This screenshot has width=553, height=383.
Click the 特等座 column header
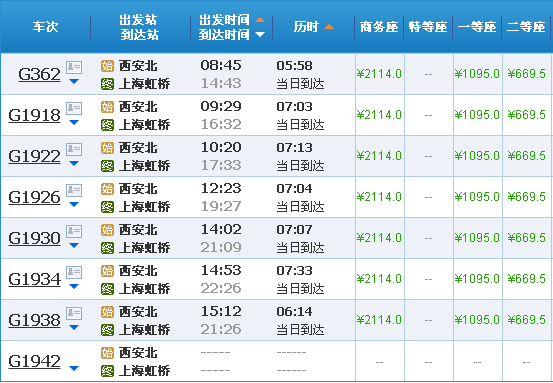[x=428, y=27]
